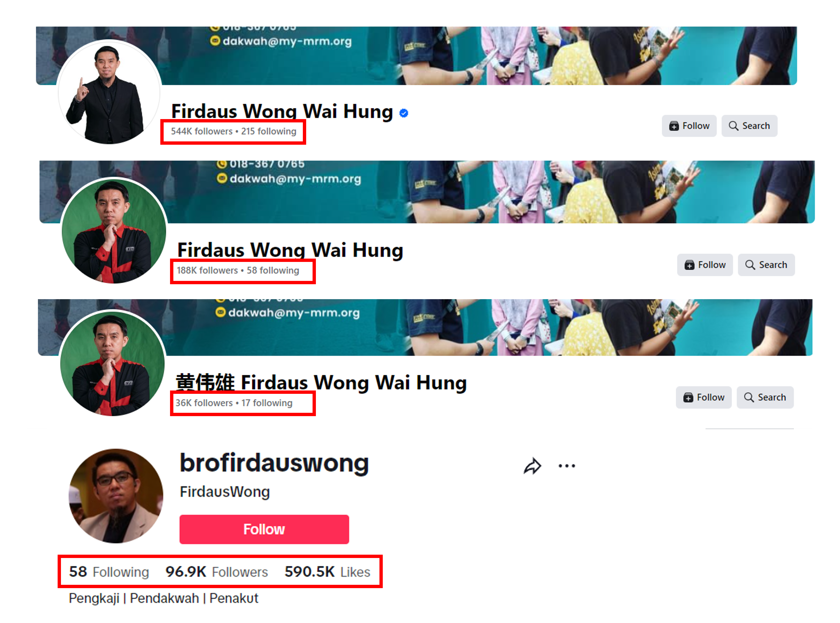The image size is (840, 623).
Task: Open the second page's green background profile photo
Action: (x=114, y=231)
